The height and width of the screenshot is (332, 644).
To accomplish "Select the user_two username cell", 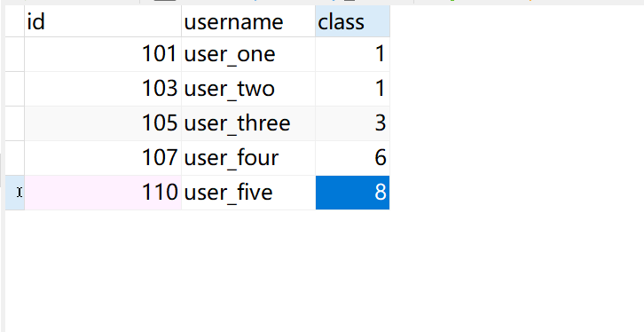I will tap(248, 89).
